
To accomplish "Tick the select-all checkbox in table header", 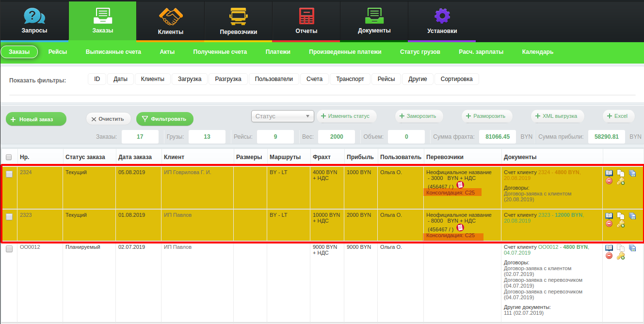I will click(9, 157).
